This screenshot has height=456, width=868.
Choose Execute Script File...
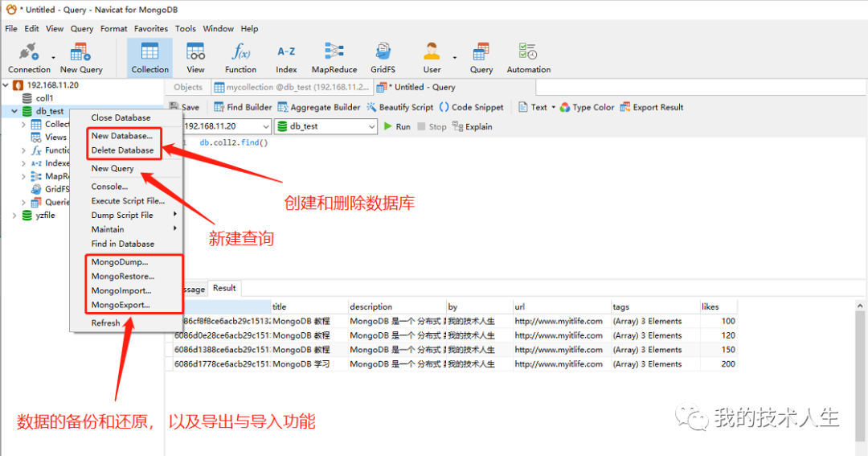126,201
